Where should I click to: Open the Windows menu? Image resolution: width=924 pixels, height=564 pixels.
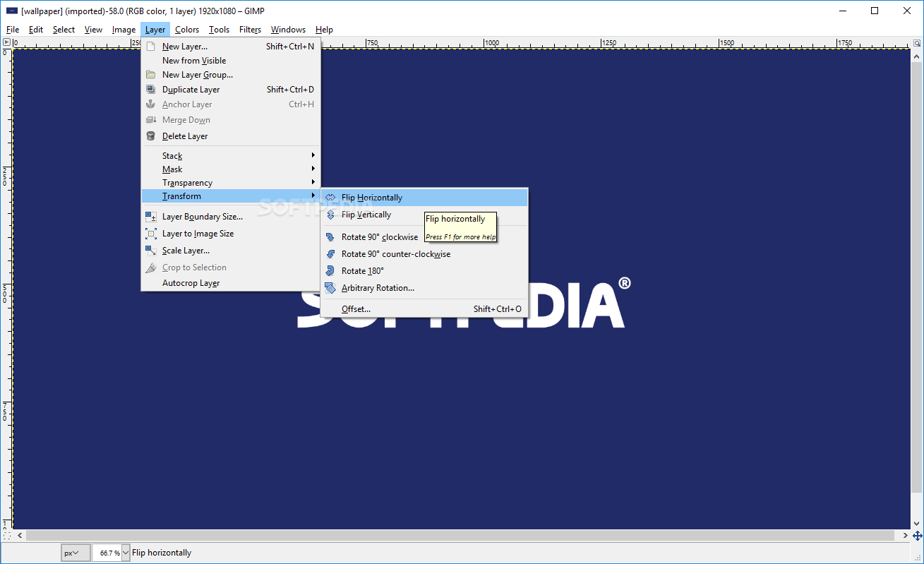coord(288,30)
